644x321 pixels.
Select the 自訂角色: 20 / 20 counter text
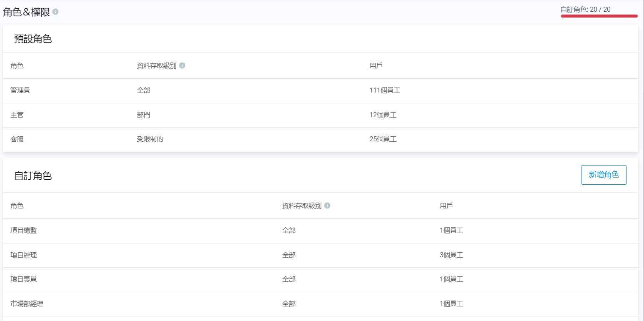pyautogui.click(x=586, y=9)
